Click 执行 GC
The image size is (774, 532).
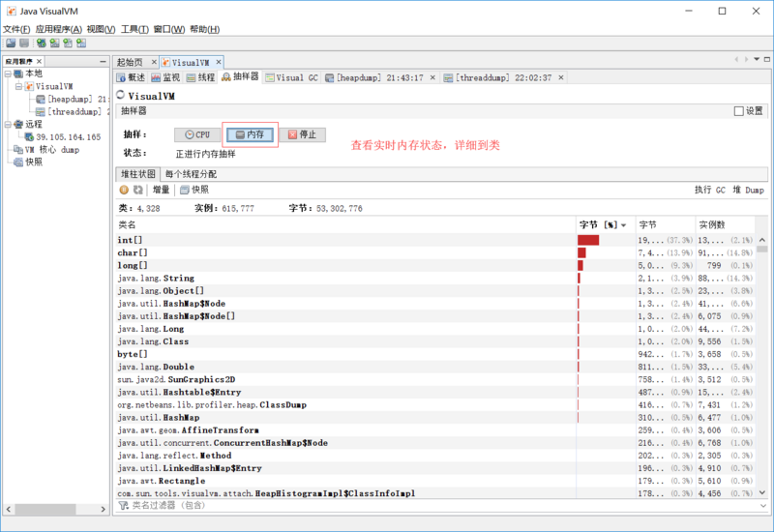(710, 190)
